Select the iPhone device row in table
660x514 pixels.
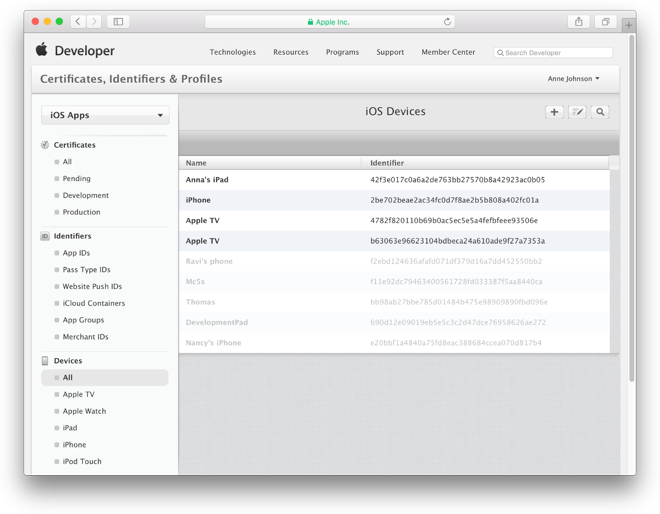click(394, 200)
